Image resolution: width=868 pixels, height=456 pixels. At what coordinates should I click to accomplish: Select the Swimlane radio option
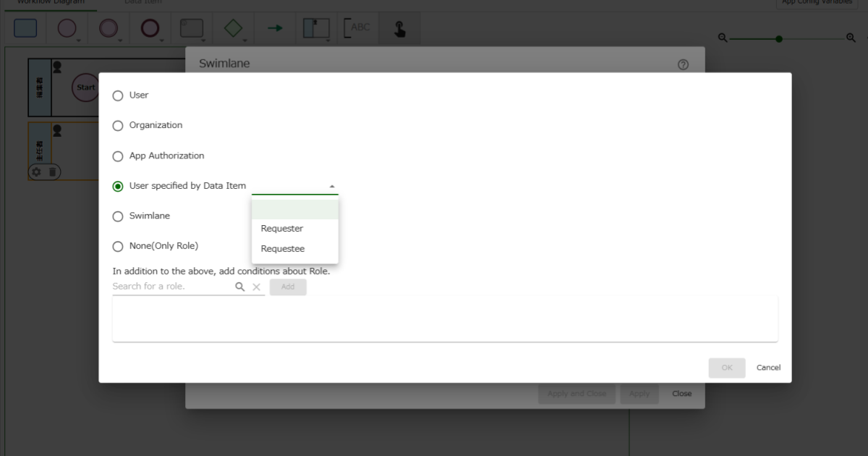(x=118, y=216)
